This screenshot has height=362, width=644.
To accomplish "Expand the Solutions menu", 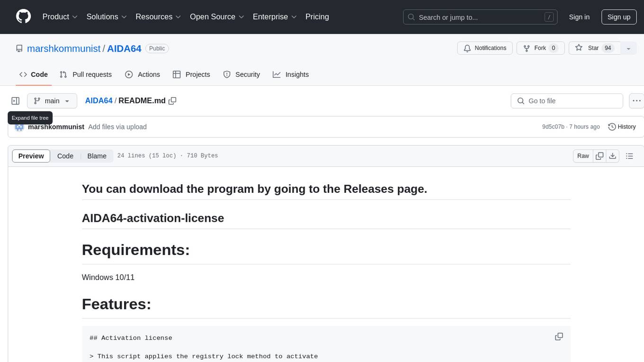I will (107, 17).
